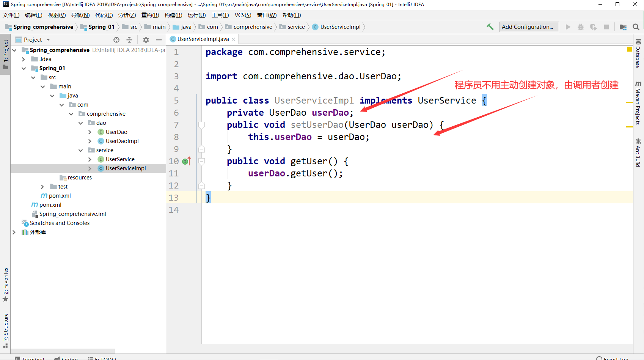Click the Run play icon in toolbar

click(x=568, y=27)
